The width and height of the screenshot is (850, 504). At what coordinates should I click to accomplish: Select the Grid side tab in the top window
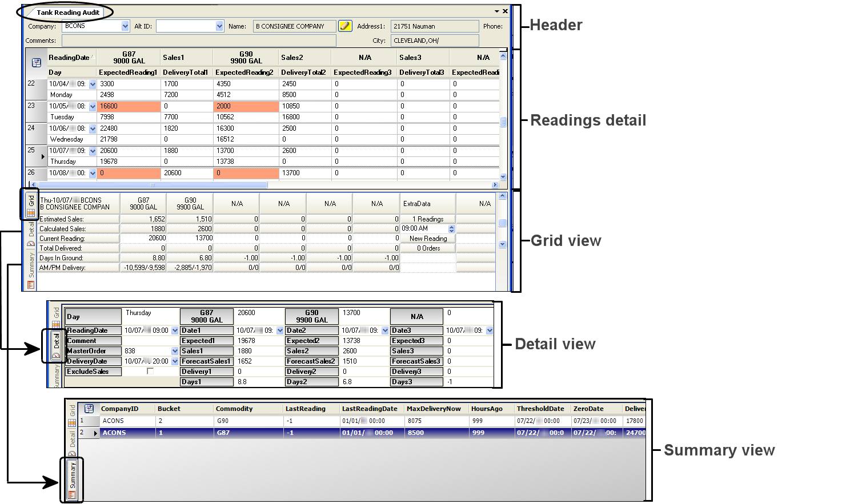click(x=31, y=205)
